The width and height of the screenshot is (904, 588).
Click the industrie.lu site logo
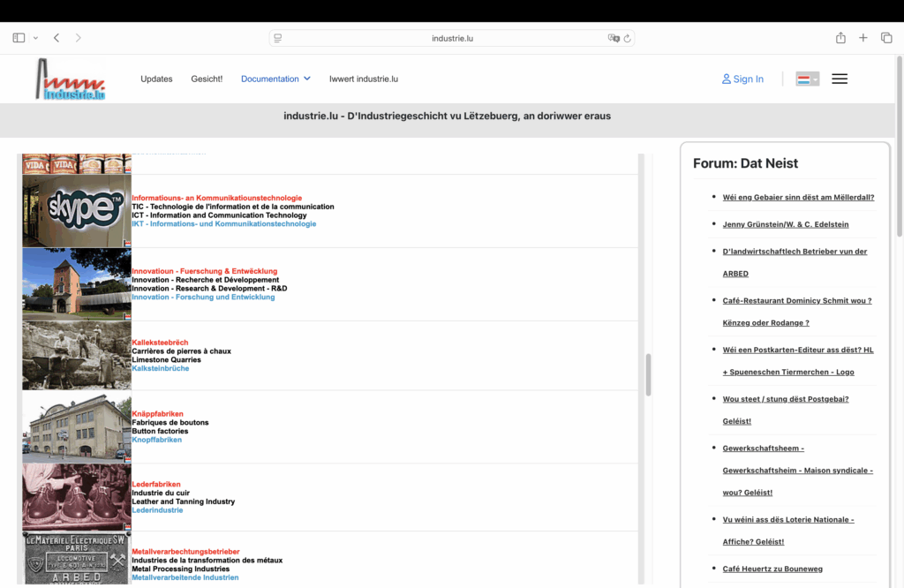[71, 79]
